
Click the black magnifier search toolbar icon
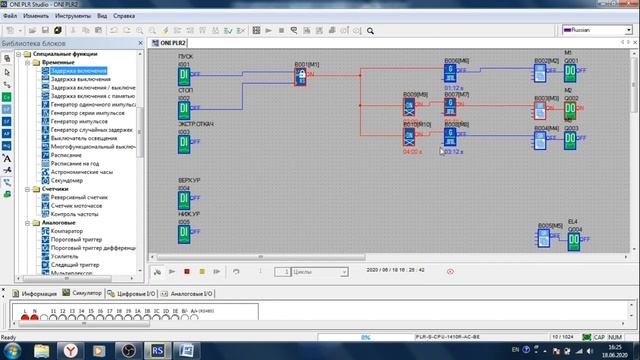(x=370, y=31)
